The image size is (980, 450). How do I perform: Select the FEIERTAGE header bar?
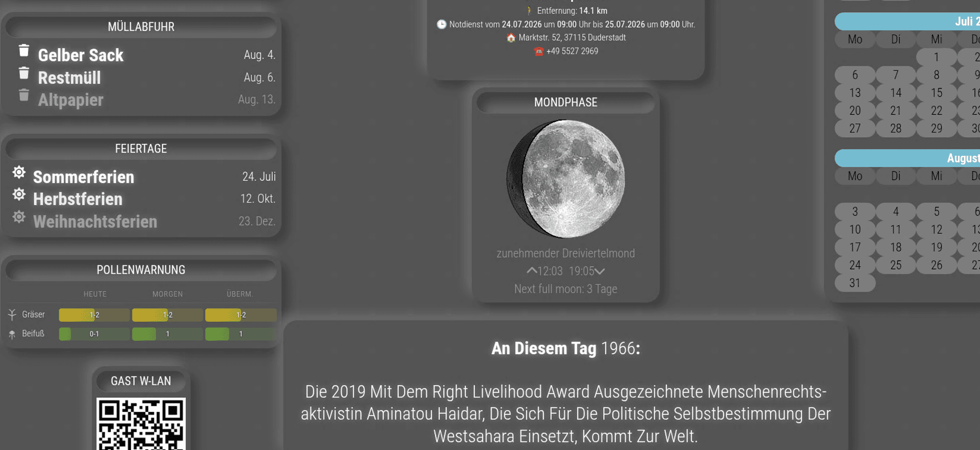(x=141, y=148)
